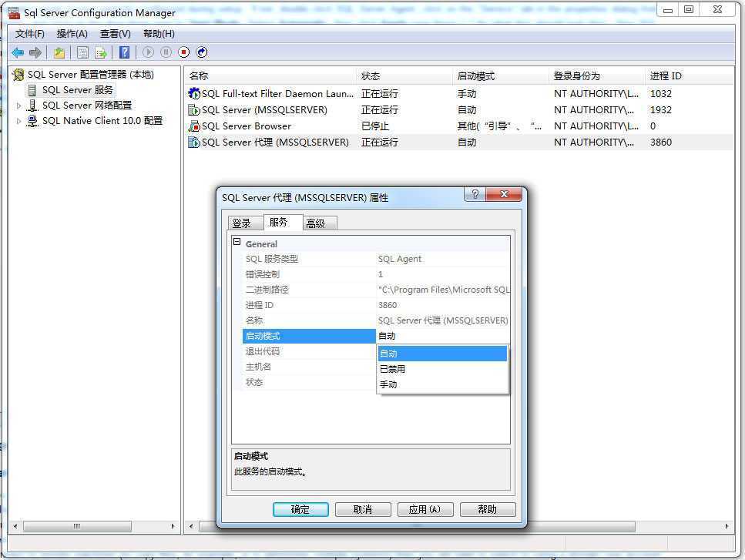The image size is (745, 560).
Task: Click the Pause Service toolbar icon
Action: (166, 52)
